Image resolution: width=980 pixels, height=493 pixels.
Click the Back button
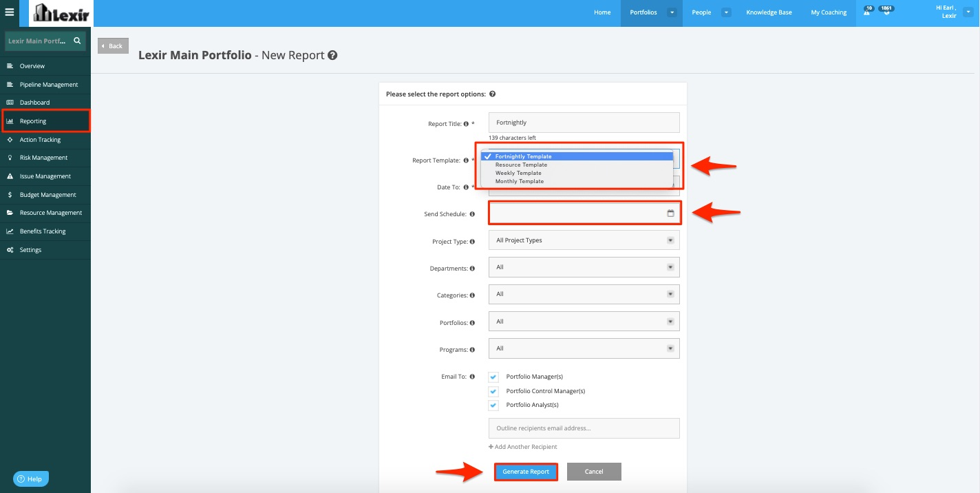[x=113, y=46]
